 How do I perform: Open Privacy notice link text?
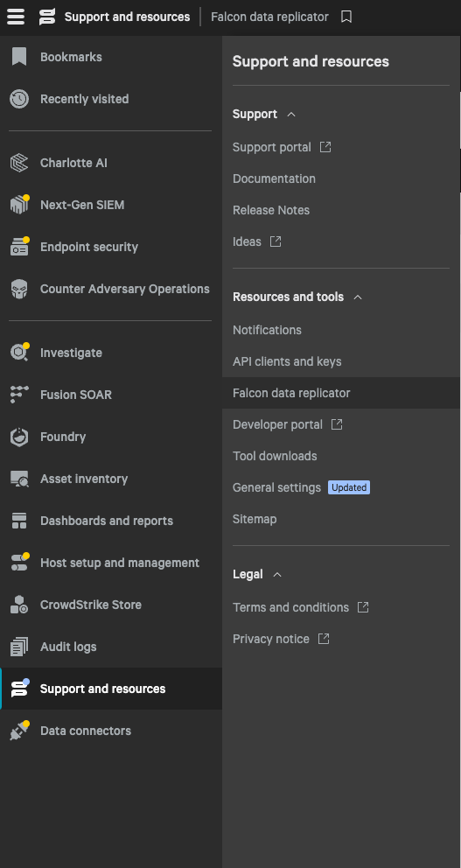(x=270, y=639)
